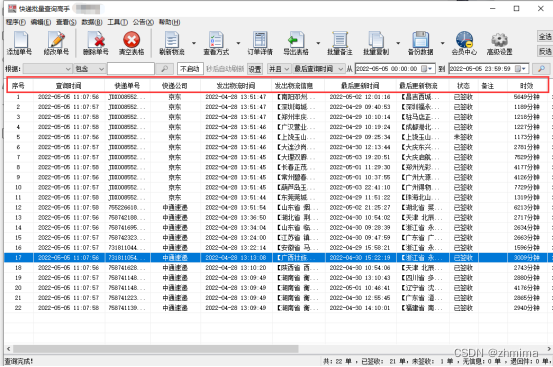Viewport: 553px width, 367px height.
Task: Sort by the 快递单号 column header
Action: tap(127, 86)
